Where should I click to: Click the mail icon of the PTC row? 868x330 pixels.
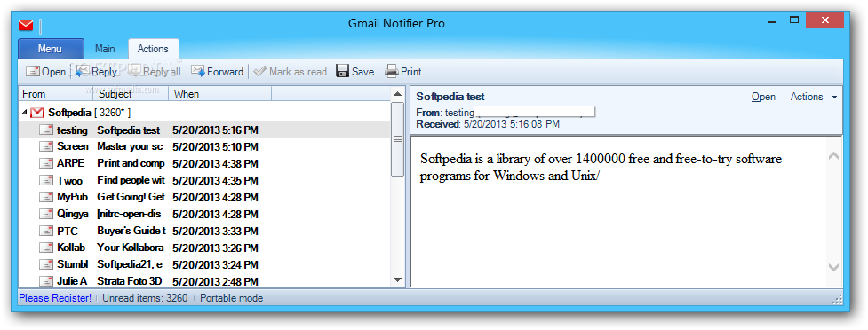tap(46, 231)
